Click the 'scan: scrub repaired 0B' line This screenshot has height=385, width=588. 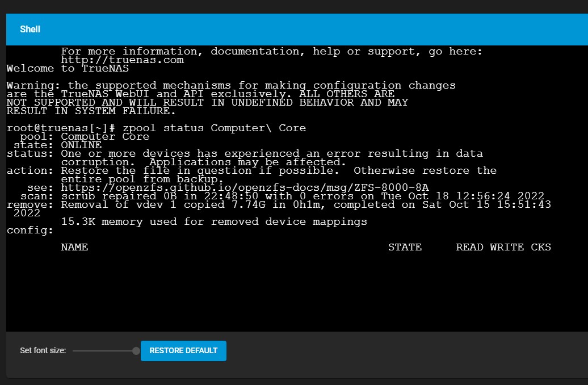tap(282, 196)
